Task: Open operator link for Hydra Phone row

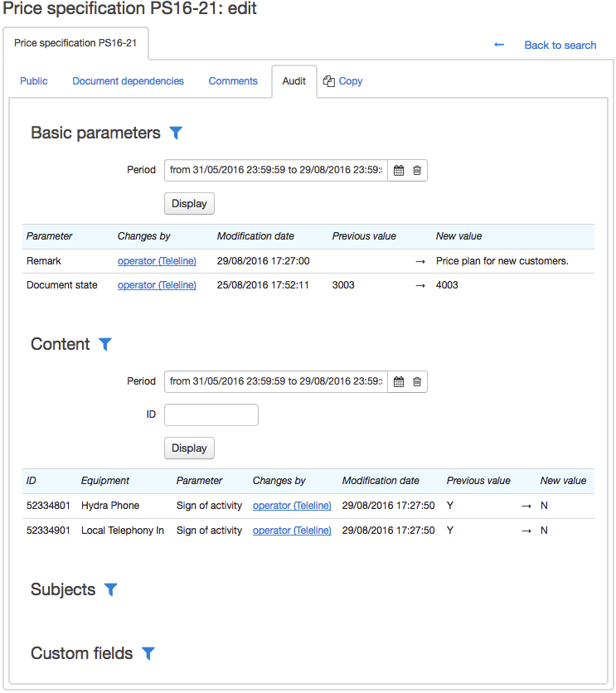Action: pyautogui.click(x=292, y=505)
